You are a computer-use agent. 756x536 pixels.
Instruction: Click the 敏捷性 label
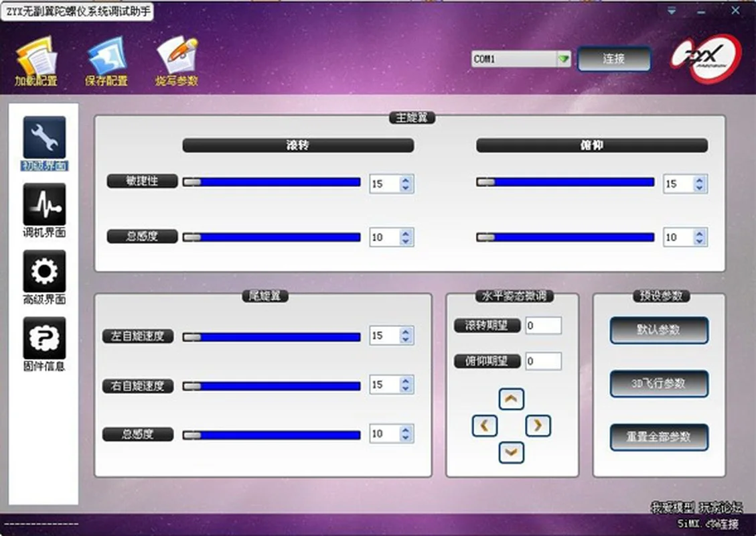[x=142, y=181]
